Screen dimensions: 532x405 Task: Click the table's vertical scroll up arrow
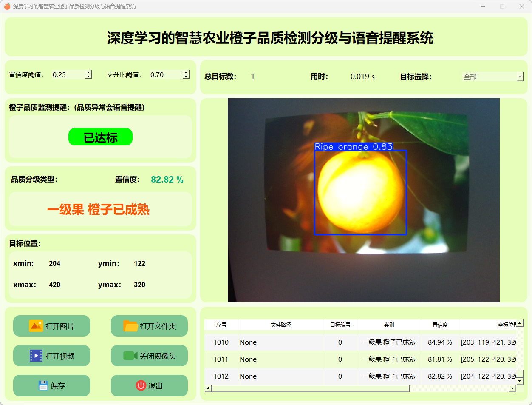(520, 323)
